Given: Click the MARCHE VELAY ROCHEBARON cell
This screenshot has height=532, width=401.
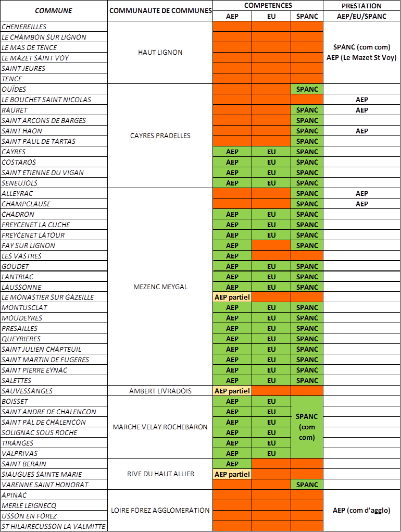Looking at the screenshot, I should point(160,427).
